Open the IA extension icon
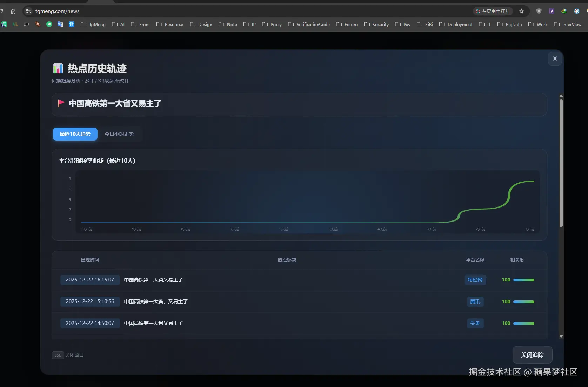The height and width of the screenshot is (387, 588). pos(552,11)
